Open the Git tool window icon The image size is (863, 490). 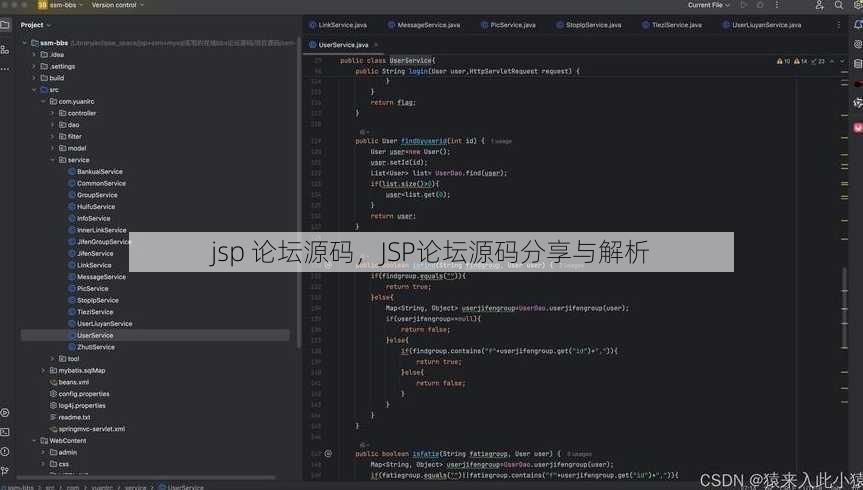pos(4,471)
